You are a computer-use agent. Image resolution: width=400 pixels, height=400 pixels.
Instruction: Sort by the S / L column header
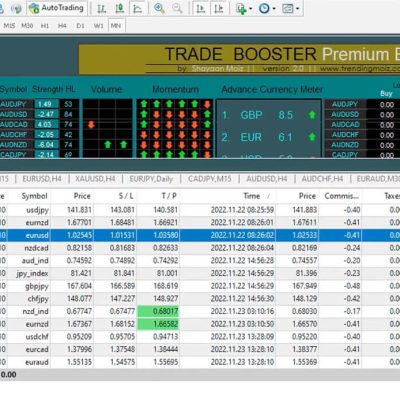126,196
